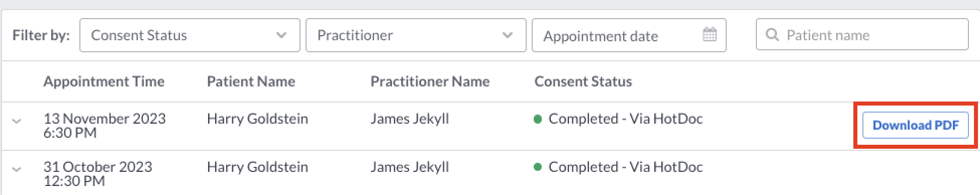Select Harry Goldstein in the 13 November row
The image size is (980, 195).
coord(257,119)
